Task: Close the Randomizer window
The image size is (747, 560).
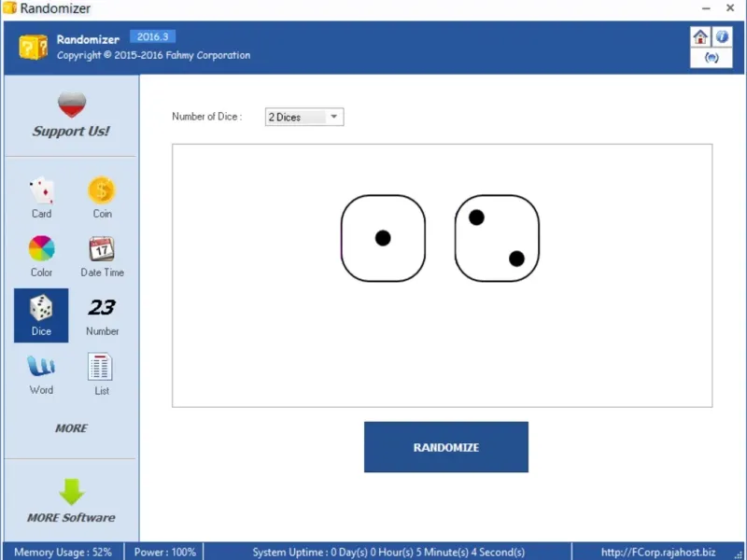Action: click(x=730, y=8)
